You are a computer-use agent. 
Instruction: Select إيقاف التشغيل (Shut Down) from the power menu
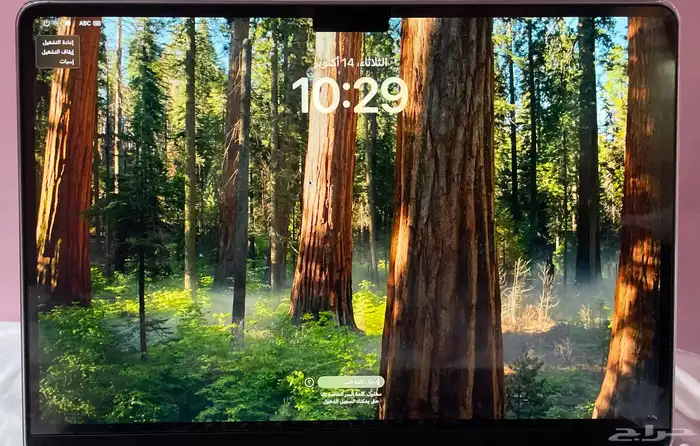point(58,51)
